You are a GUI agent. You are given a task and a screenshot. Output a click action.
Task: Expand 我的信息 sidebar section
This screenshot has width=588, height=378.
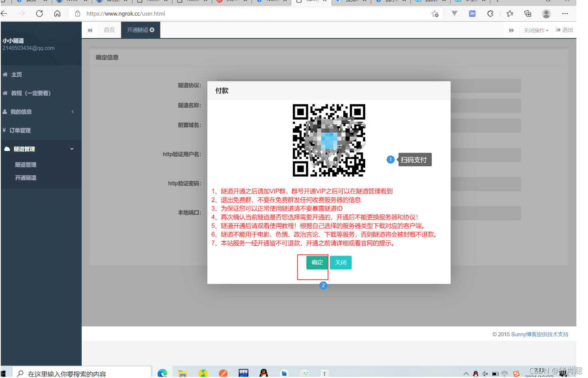click(x=41, y=112)
